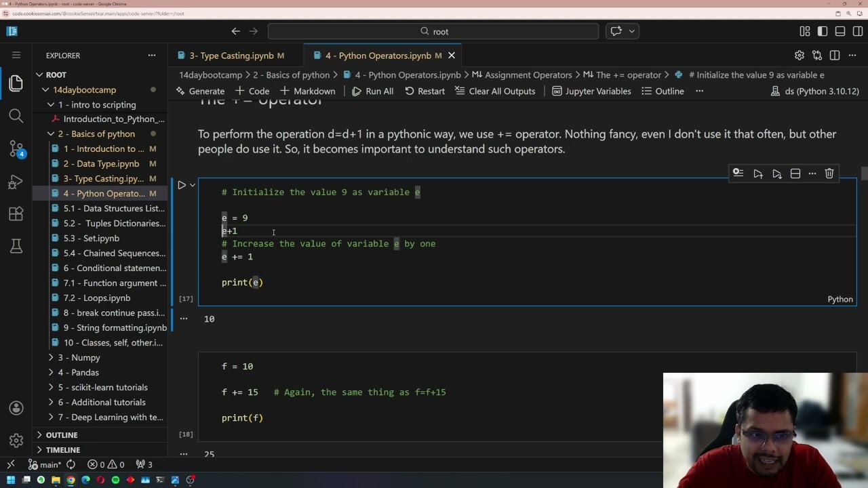Toggle the bottom Panel visibility
The height and width of the screenshot is (488, 868).
pyautogui.click(x=840, y=31)
